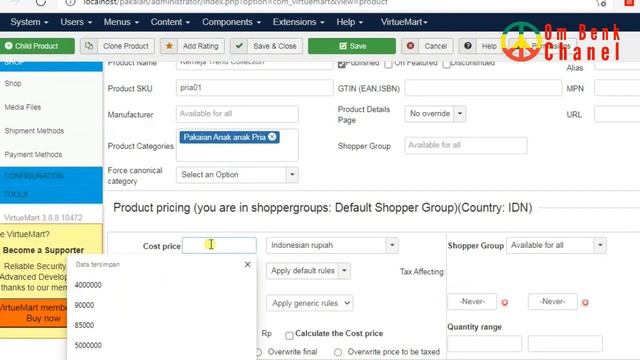Open the Force canonical category dropdown
Screen dimensions: 640x360
click(x=237, y=175)
